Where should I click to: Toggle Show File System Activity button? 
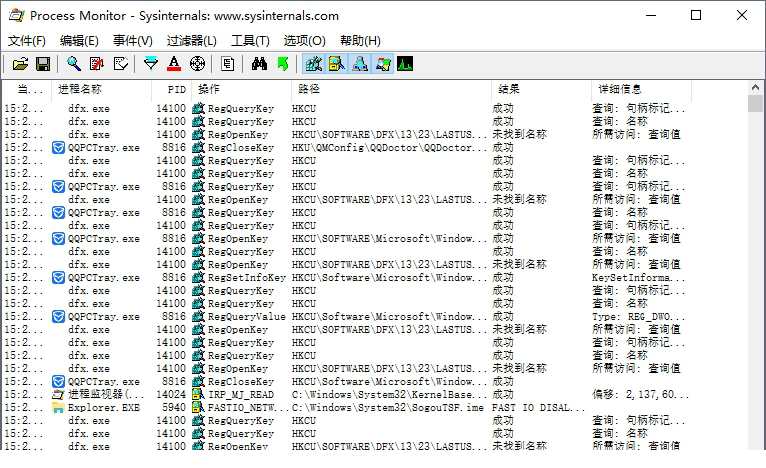(337, 64)
